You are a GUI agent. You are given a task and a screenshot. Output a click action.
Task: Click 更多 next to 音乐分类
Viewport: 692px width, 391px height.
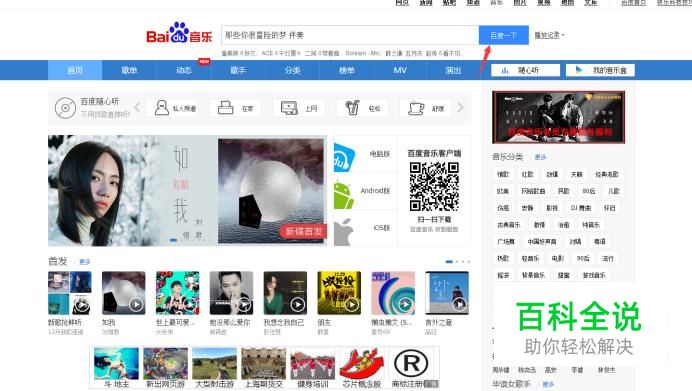pyautogui.click(x=540, y=157)
